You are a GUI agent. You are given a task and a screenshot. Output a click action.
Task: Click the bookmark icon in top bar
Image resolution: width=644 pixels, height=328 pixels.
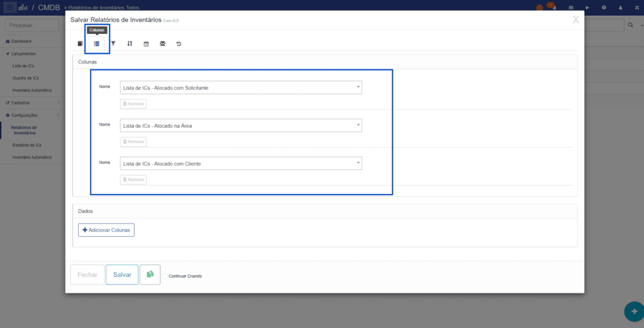(x=571, y=8)
